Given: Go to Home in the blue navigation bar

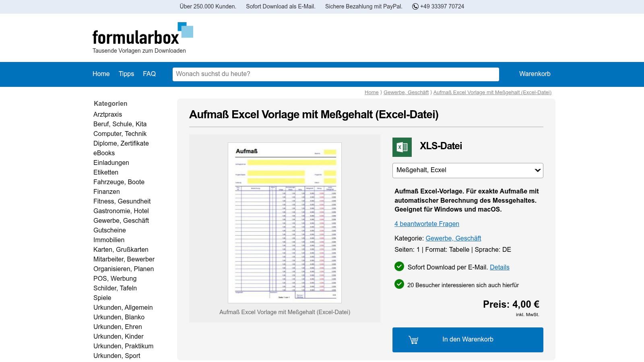Looking at the screenshot, I should 101,74.
